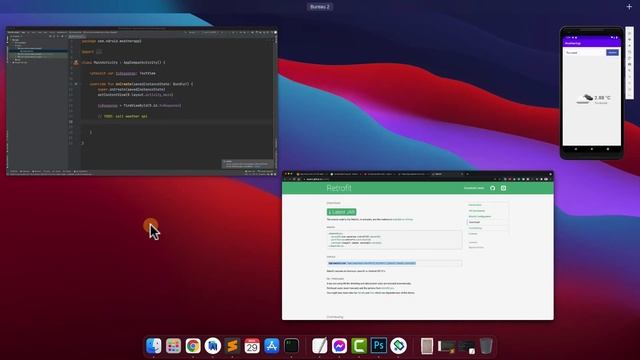The image size is (640, 360).
Task: Click the class MainActivity line in the code editor
Action: (x=124, y=62)
